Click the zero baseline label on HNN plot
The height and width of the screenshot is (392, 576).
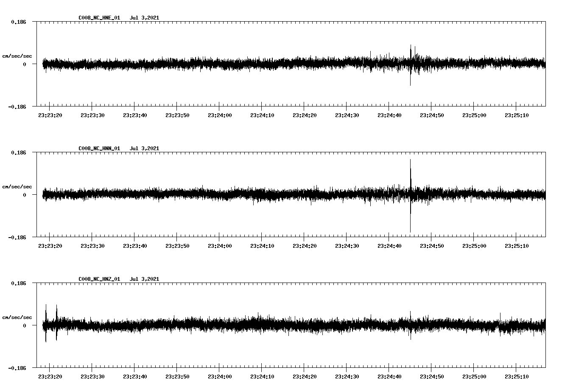(x=25, y=195)
